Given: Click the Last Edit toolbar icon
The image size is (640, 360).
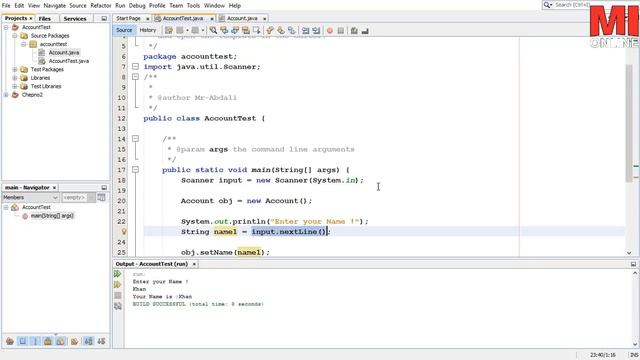Looking at the screenshot, I should pos(169,30).
